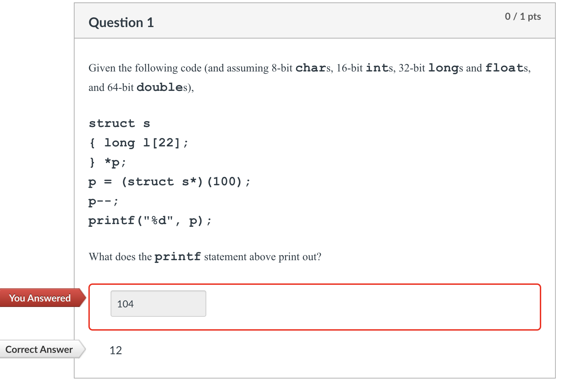Select the correct answer value 12
The height and width of the screenshot is (383, 588).
(116, 350)
